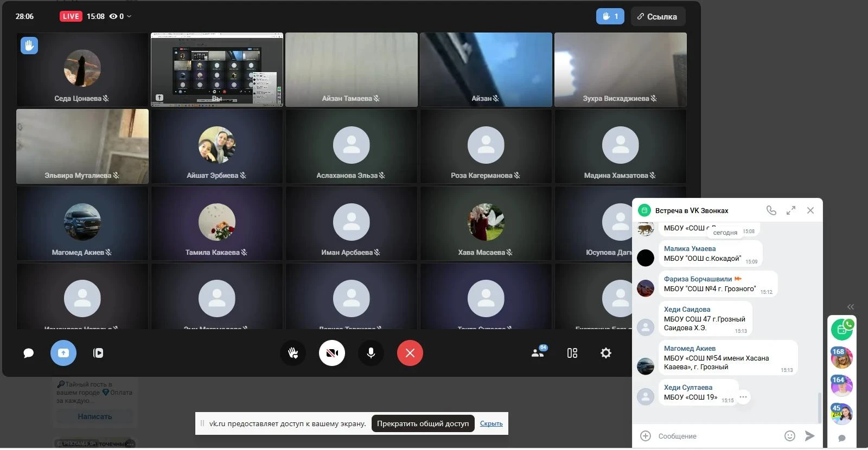
Task: Open the participants list icon
Action: pyautogui.click(x=538, y=352)
